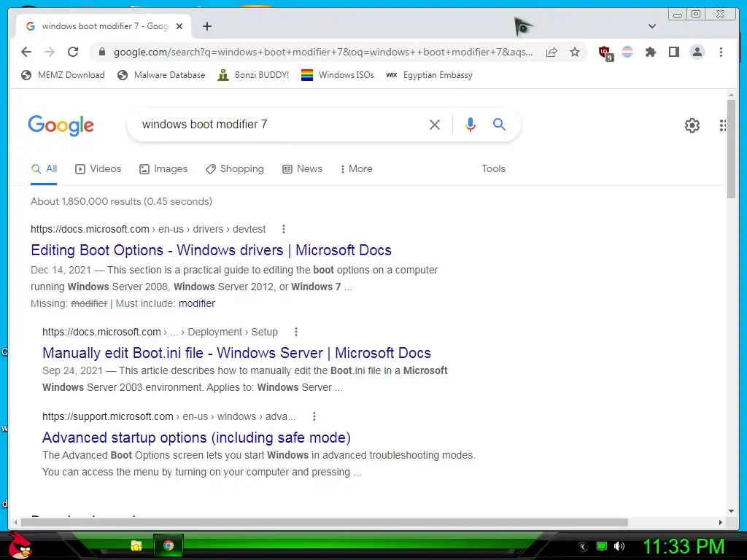Screen dimensions: 747x560
Task: Open Chrome's three-dot menu
Action: click(721, 52)
